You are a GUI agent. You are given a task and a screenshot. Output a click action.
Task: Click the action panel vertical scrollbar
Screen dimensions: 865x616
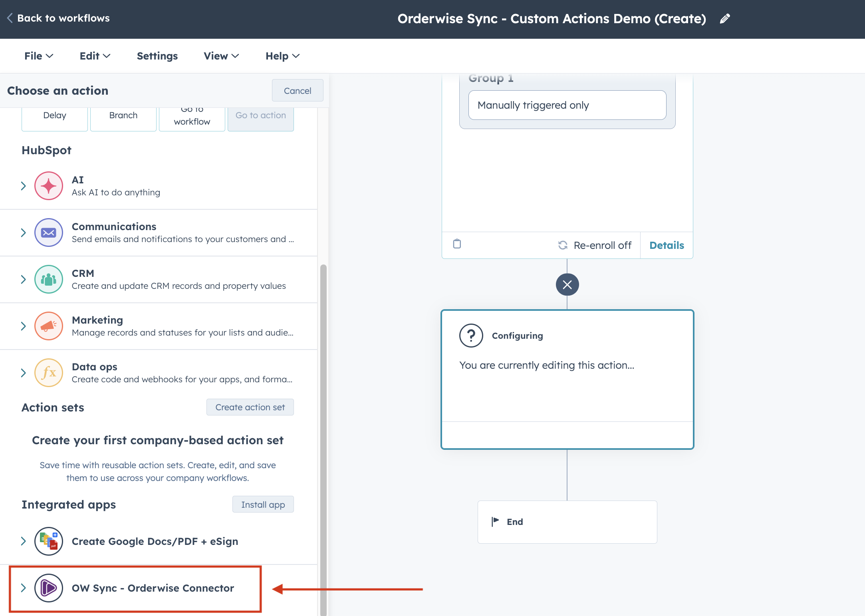(x=323, y=439)
